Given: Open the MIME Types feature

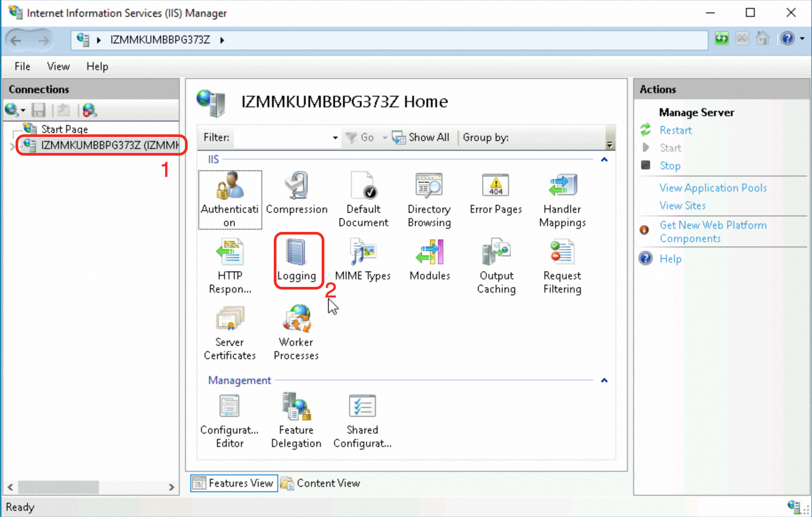Looking at the screenshot, I should coord(363,260).
